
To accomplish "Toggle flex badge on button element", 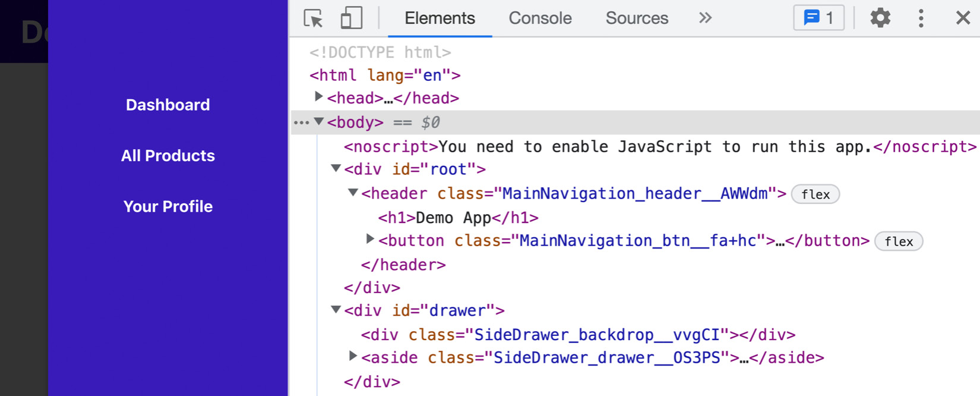I will click(x=898, y=241).
